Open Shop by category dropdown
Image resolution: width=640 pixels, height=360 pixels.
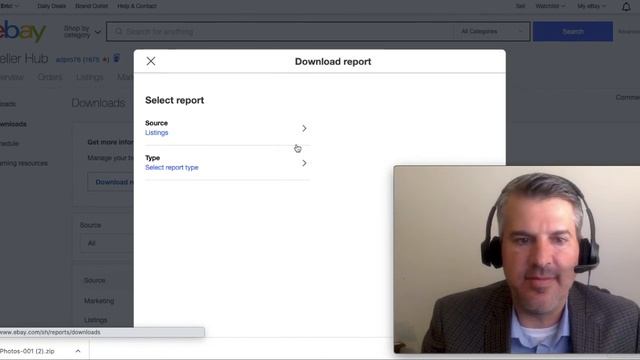[x=82, y=31]
